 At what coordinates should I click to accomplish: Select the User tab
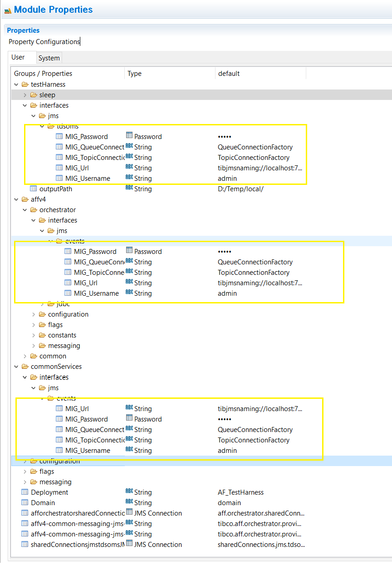point(18,57)
